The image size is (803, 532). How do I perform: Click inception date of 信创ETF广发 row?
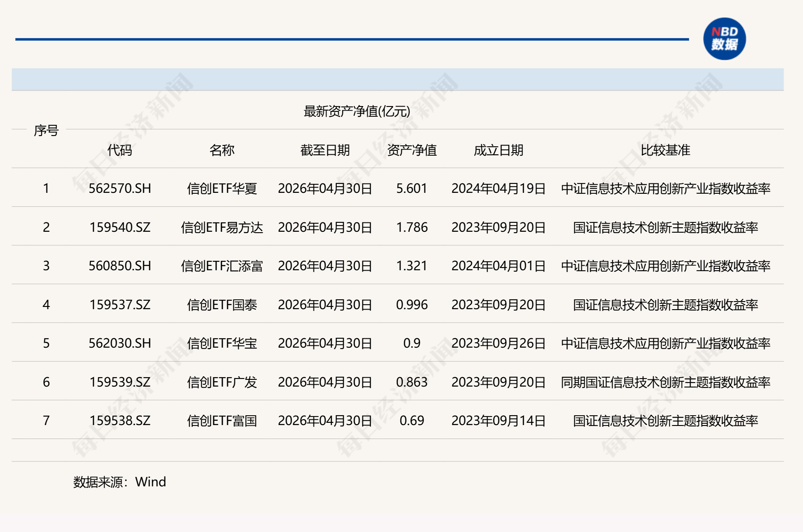[498, 382]
